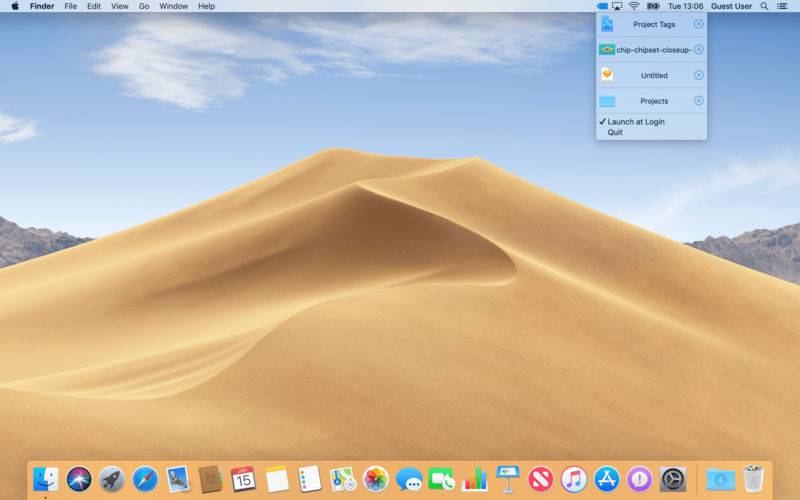Launch Safari from the Dock
Screen dimensions: 800x500
click(145, 479)
